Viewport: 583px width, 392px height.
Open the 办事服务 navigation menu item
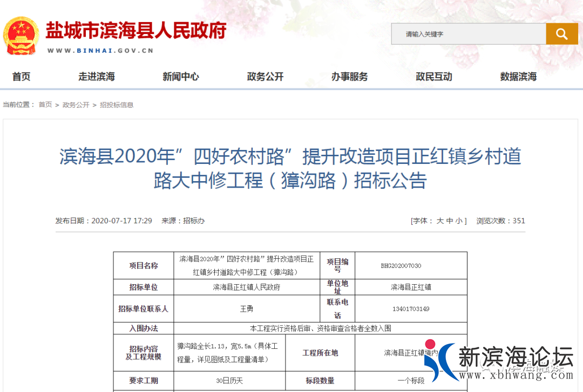(x=351, y=77)
